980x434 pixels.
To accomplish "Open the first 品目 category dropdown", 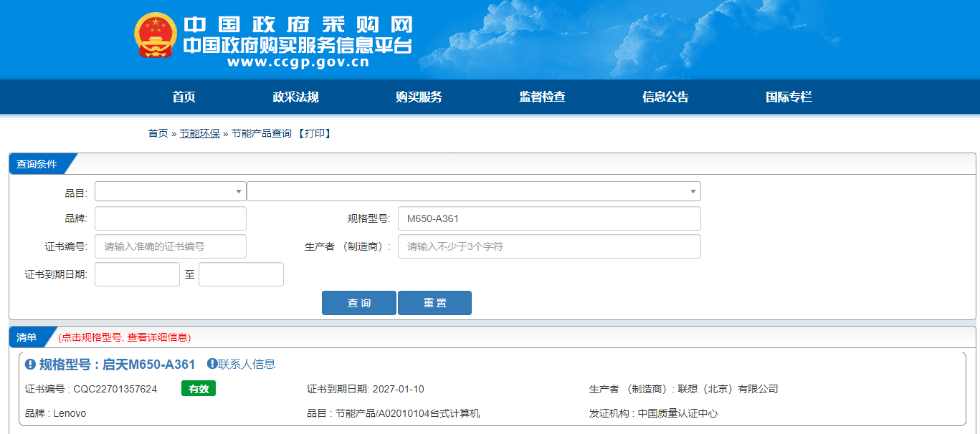I will (x=170, y=191).
